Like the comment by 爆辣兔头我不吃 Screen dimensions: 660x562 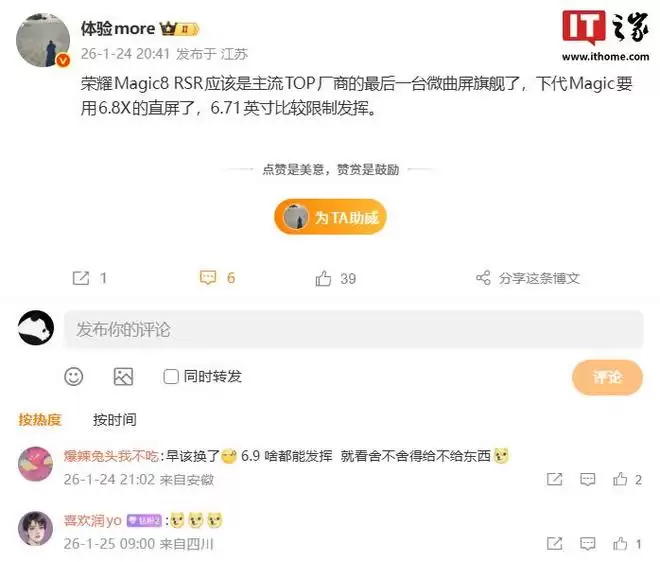pyautogui.click(x=620, y=479)
